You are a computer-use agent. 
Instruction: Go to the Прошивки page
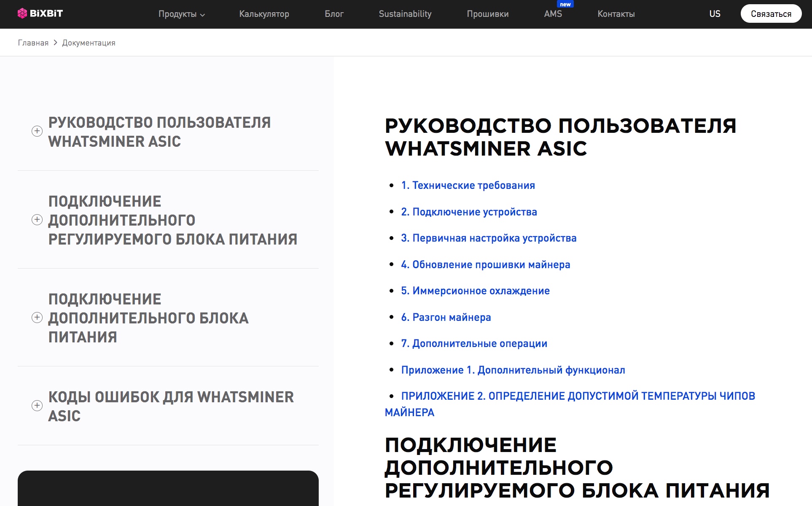(488, 14)
